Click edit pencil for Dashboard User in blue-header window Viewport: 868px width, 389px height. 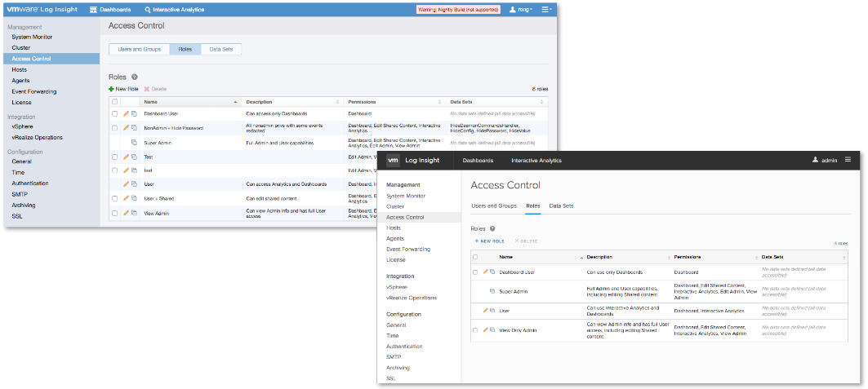[127, 113]
